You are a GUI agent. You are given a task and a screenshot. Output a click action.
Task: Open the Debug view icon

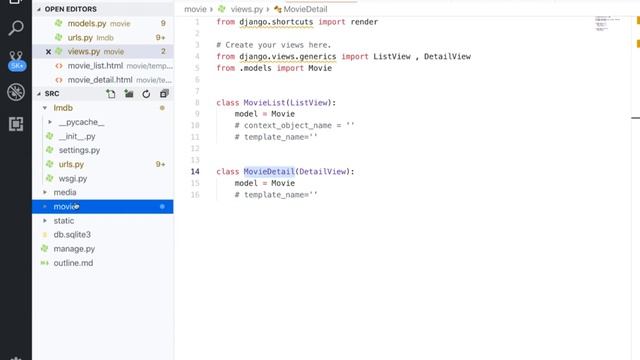coord(16,92)
